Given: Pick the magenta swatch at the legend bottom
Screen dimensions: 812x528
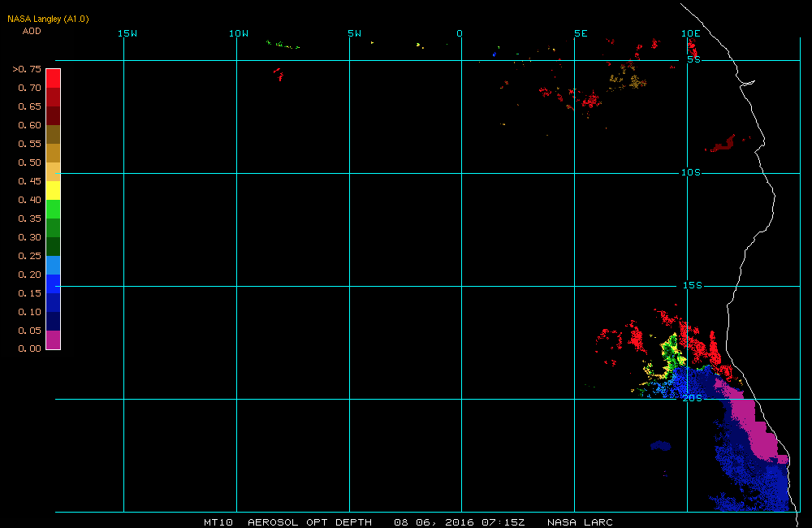Looking at the screenshot, I should (53, 340).
